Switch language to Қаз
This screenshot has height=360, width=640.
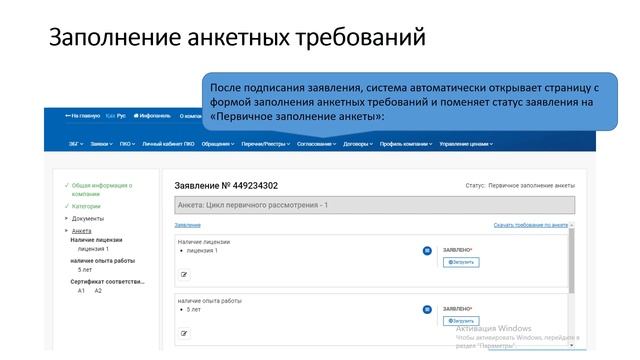pos(110,116)
